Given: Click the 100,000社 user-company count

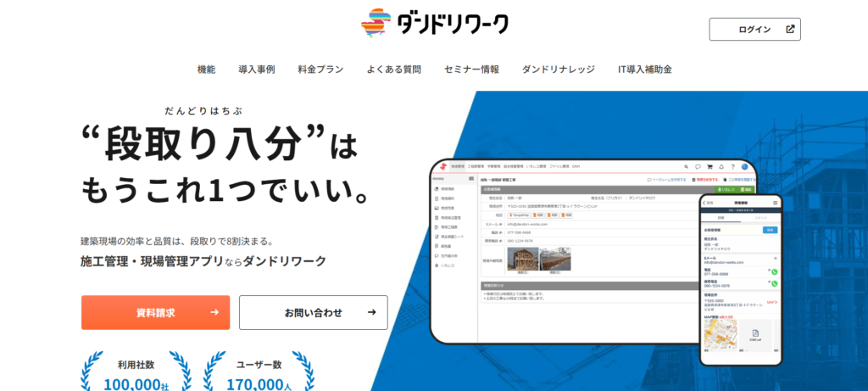Looking at the screenshot, I should (136, 384).
